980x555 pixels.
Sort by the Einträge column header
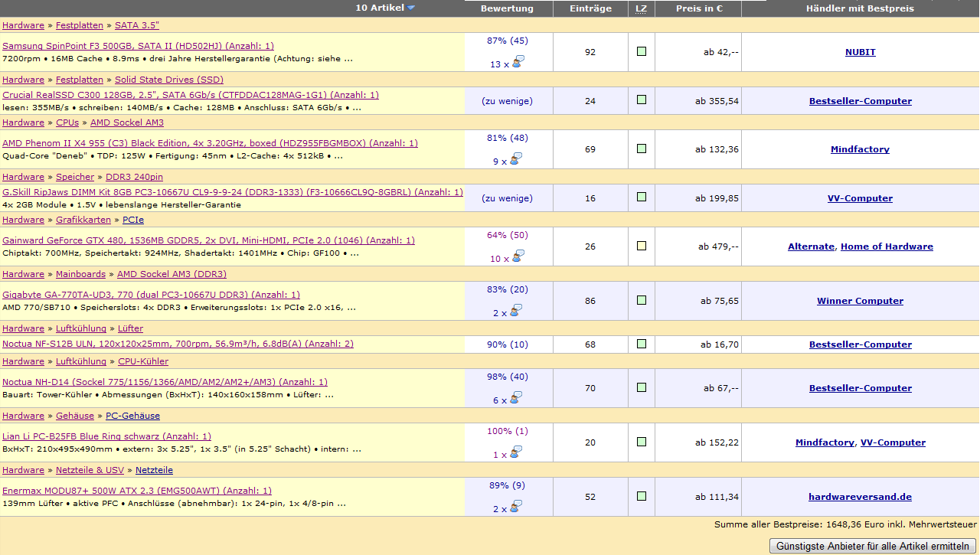[x=590, y=8]
